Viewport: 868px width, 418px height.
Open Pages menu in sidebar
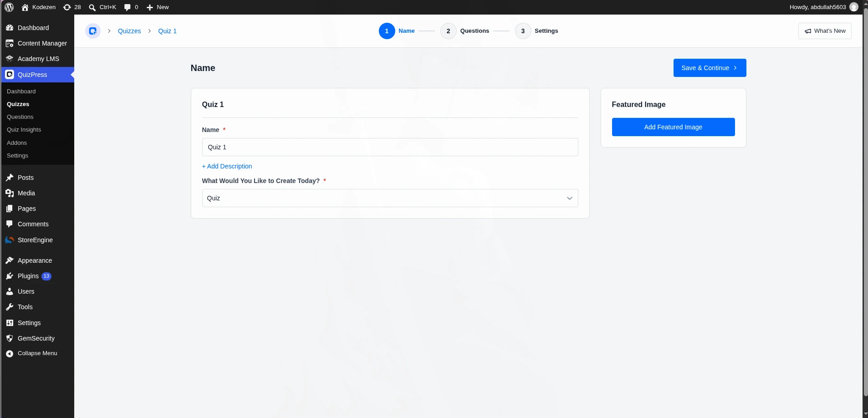coord(37,209)
